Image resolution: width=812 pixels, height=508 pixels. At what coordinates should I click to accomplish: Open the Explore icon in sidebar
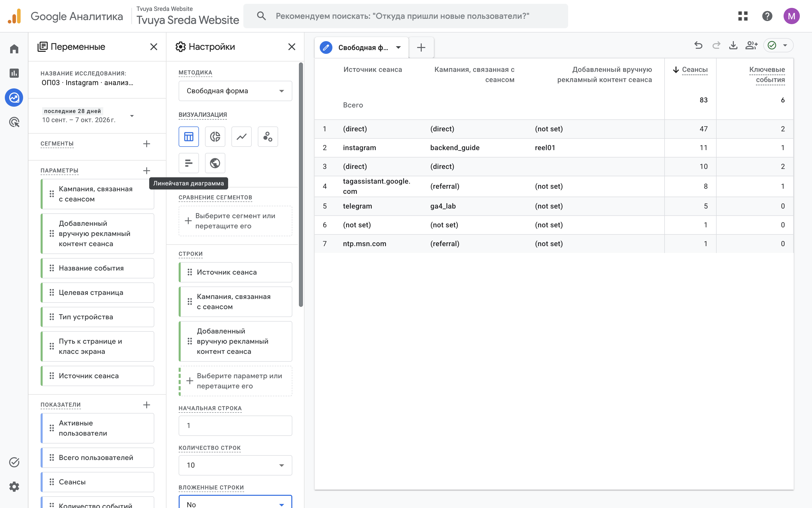(14, 98)
